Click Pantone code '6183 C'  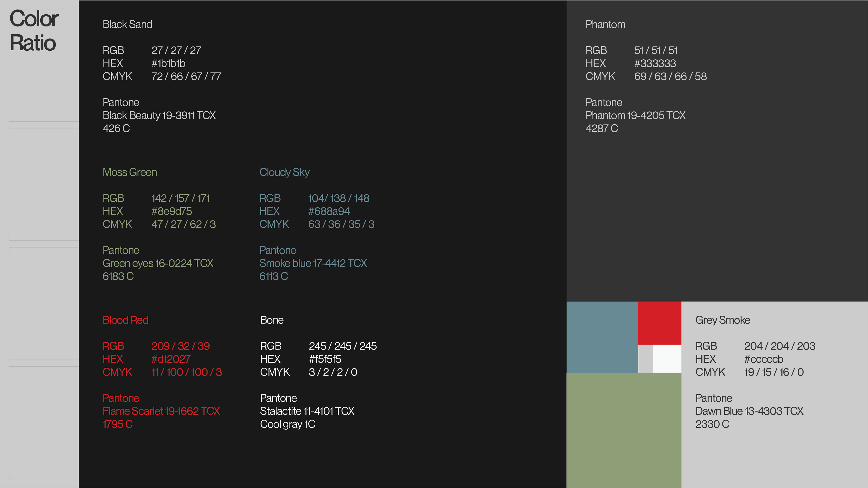[x=118, y=276]
